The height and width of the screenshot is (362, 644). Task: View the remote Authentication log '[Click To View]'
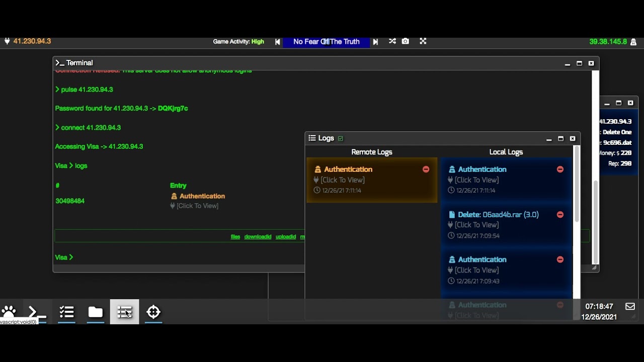343,180
